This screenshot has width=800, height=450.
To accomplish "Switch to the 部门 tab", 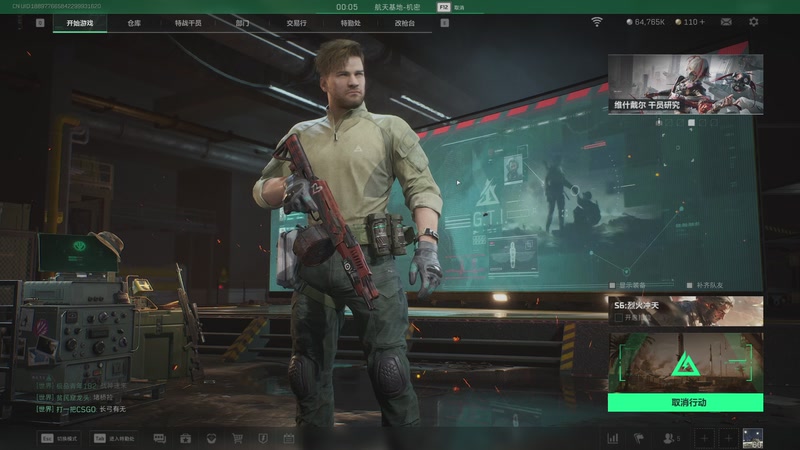I will [242, 23].
